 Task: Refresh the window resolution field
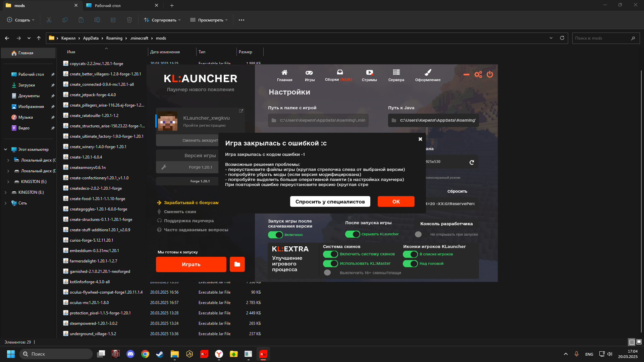[x=472, y=162]
